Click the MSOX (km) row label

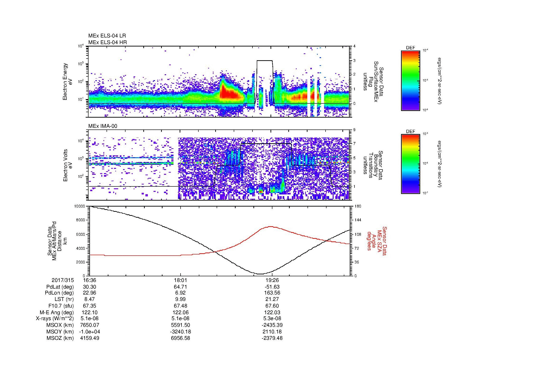coord(60,325)
